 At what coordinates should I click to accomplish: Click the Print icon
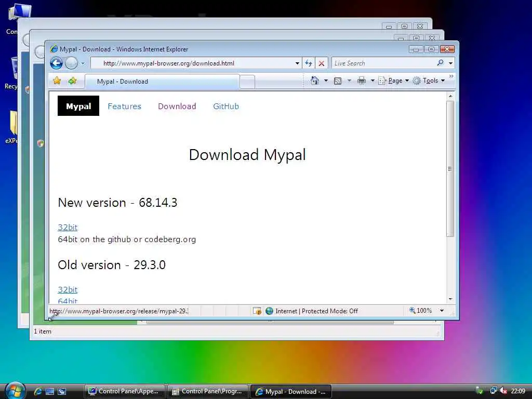(362, 81)
